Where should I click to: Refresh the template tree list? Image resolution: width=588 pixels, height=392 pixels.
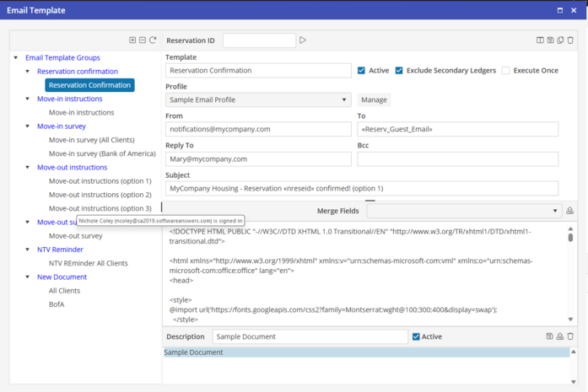[x=153, y=40]
